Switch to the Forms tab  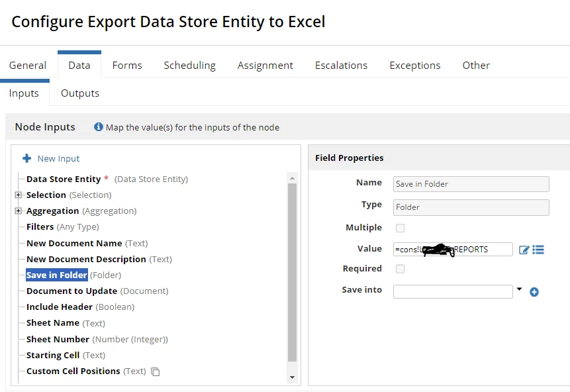(x=127, y=66)
